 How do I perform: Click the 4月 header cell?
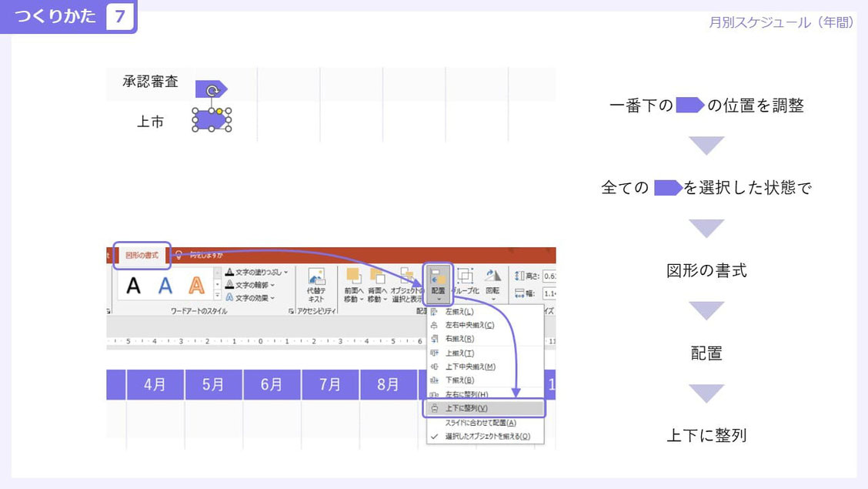pos(155,384)
